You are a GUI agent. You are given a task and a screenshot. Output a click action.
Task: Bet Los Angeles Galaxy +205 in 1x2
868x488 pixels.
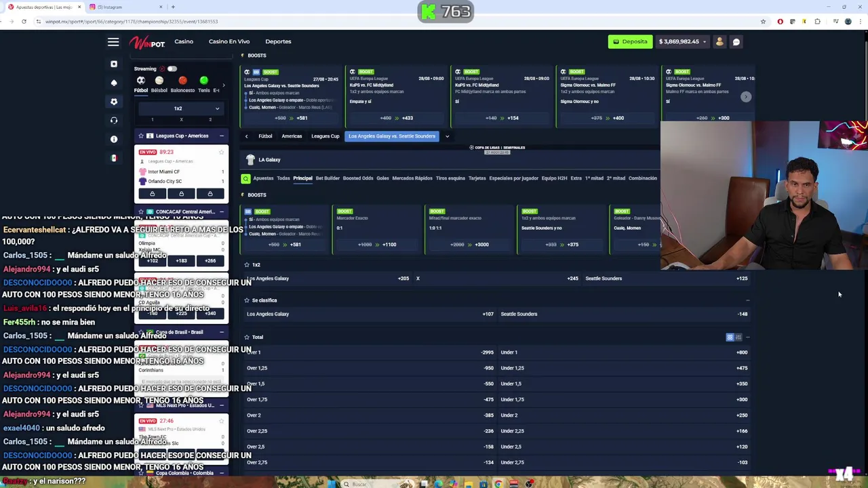click(x=328, y=279)
